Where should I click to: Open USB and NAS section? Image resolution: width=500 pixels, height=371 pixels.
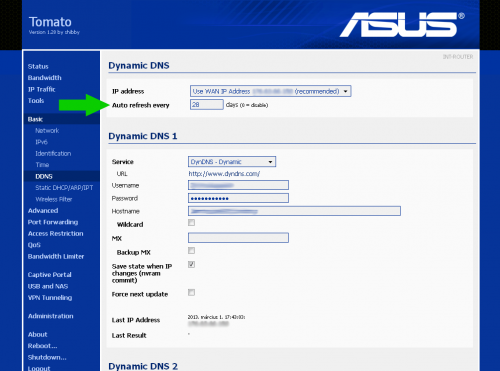48,286
